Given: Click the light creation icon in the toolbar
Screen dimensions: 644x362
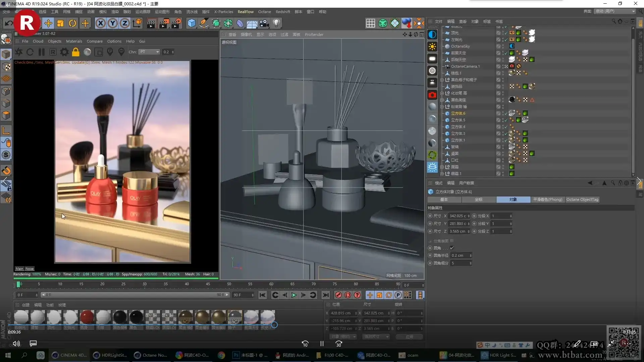Looking at the screenshot, I should click(x=276, y=23).
